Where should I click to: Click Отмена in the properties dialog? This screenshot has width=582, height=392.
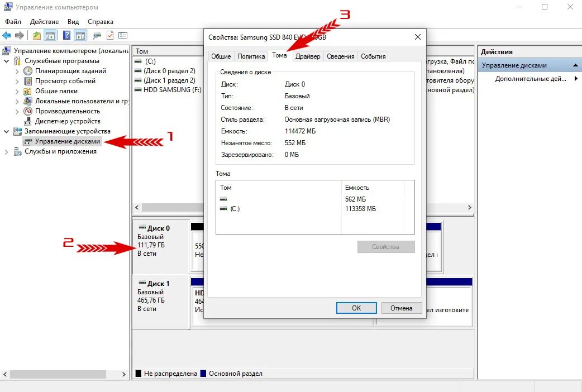401,308
